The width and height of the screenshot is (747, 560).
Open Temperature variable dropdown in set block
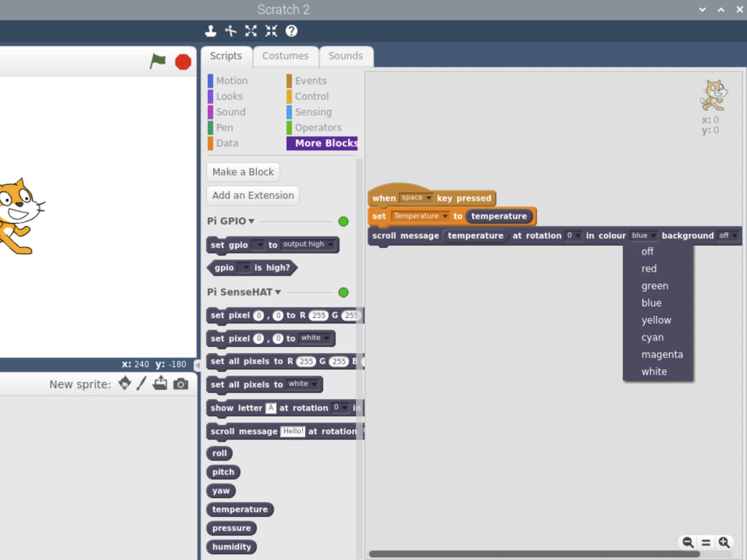[x=419, y=216]
